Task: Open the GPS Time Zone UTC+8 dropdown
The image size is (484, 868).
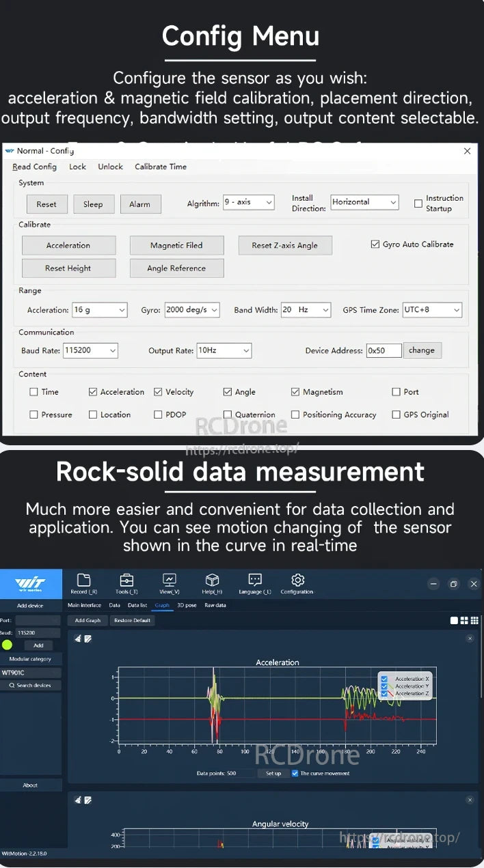Action: click(432, 310)
